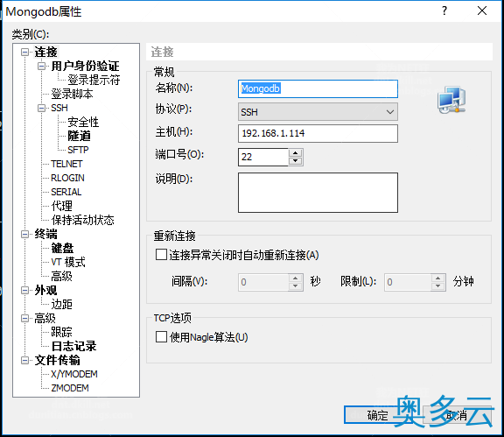Select 登录脚本 in the tree

coord(73,94)
